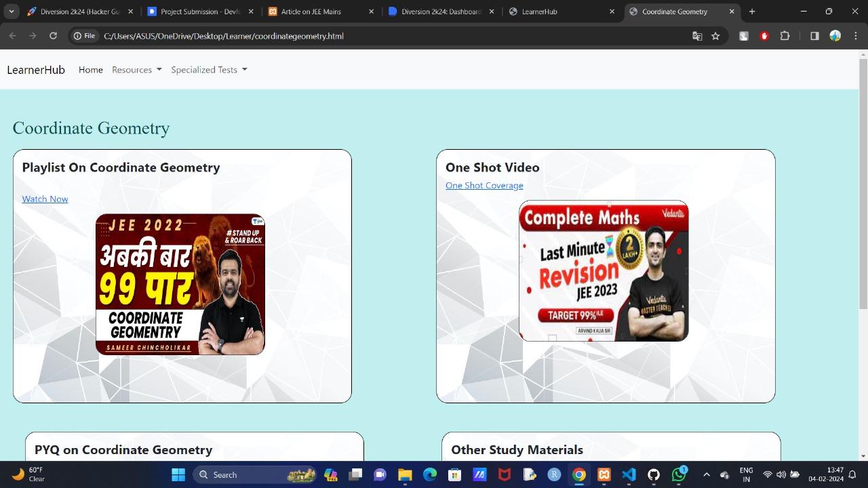The height and width of the screenshot is (488, 868).
Task: Open the Google Translate page icon
Action: 697,36
